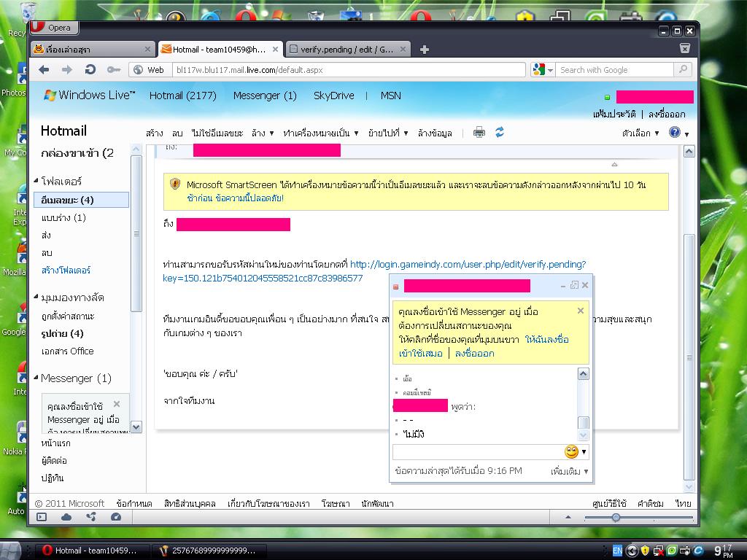Viewport: 747px width, 560px height.
Task: Open the อีเมลขยะ (4) folder
Action: click(x=81, y=200)
